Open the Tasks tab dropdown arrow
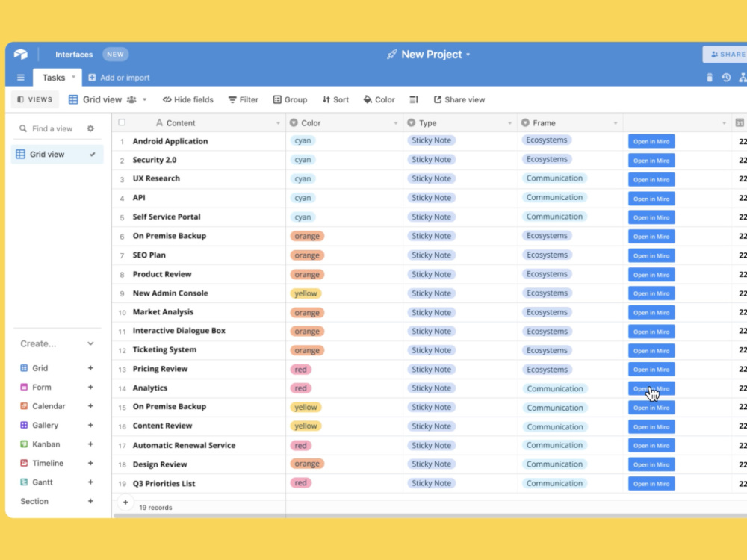This screenshot has height=560, width=747. pyautogui.click(x=73, y=77)
